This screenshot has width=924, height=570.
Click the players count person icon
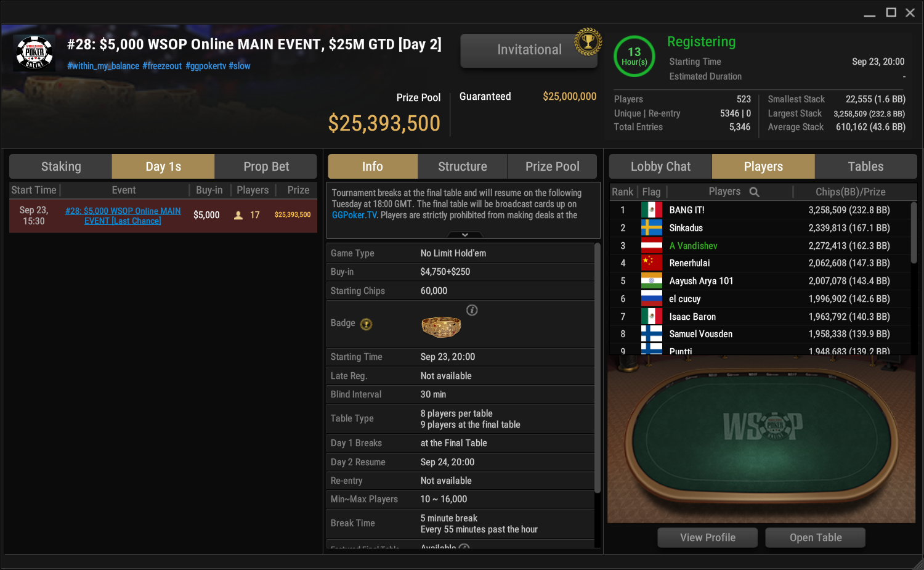[x=238, y=215]
